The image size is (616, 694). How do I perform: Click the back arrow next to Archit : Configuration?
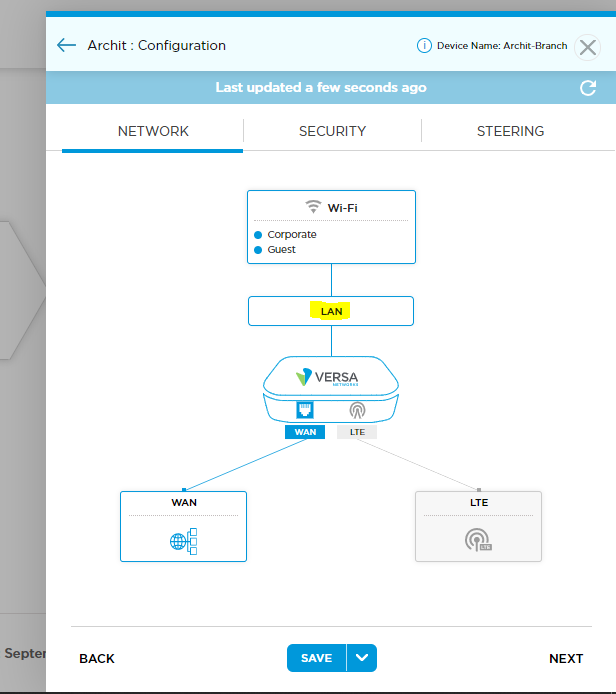(66, 45)
